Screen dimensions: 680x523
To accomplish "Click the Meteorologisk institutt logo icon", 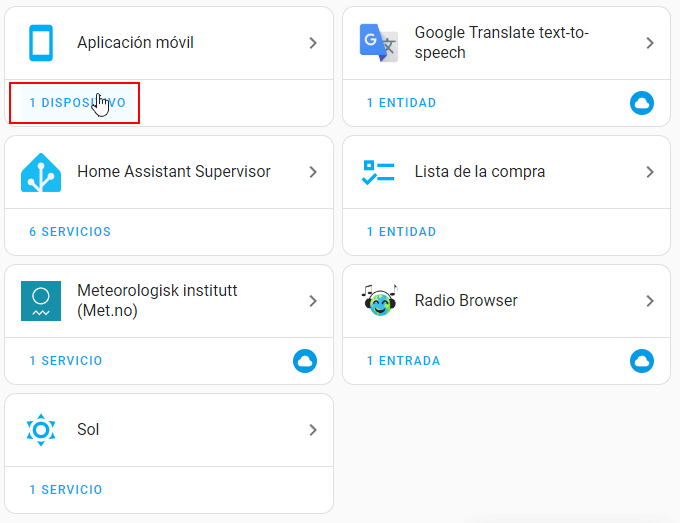I will tap(41, 301).
